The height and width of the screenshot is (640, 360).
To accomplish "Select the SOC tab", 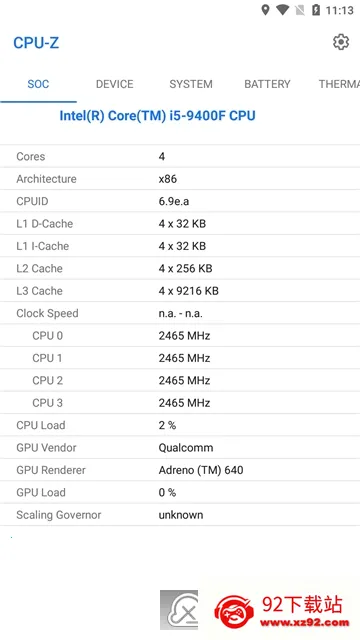I will pos(38,84).
